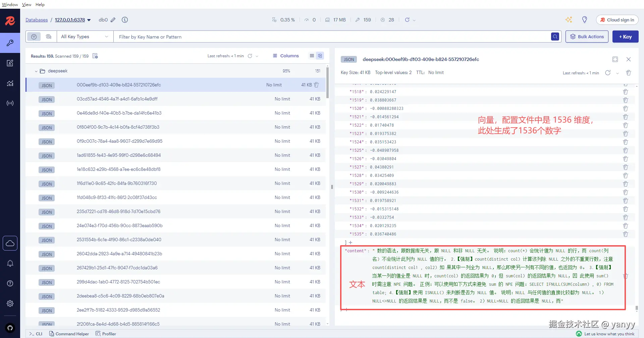Open the Columns options
Screen dimensions: 644x338
[286, 56]
